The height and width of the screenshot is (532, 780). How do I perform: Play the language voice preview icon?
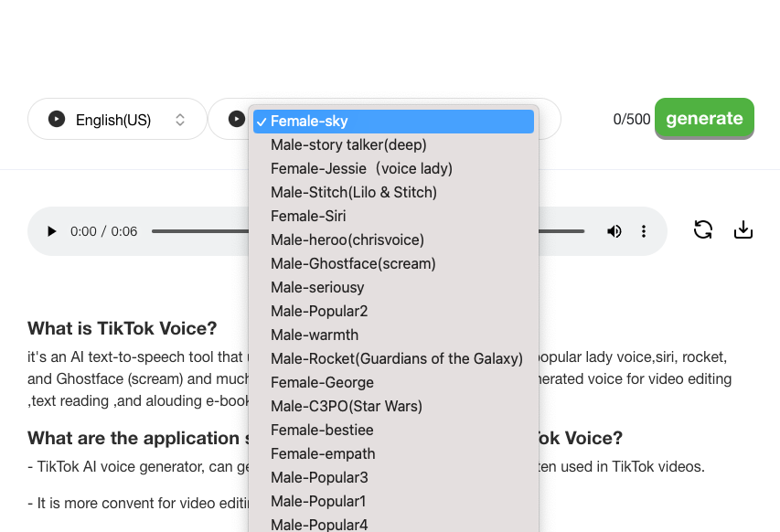(57, 119)
